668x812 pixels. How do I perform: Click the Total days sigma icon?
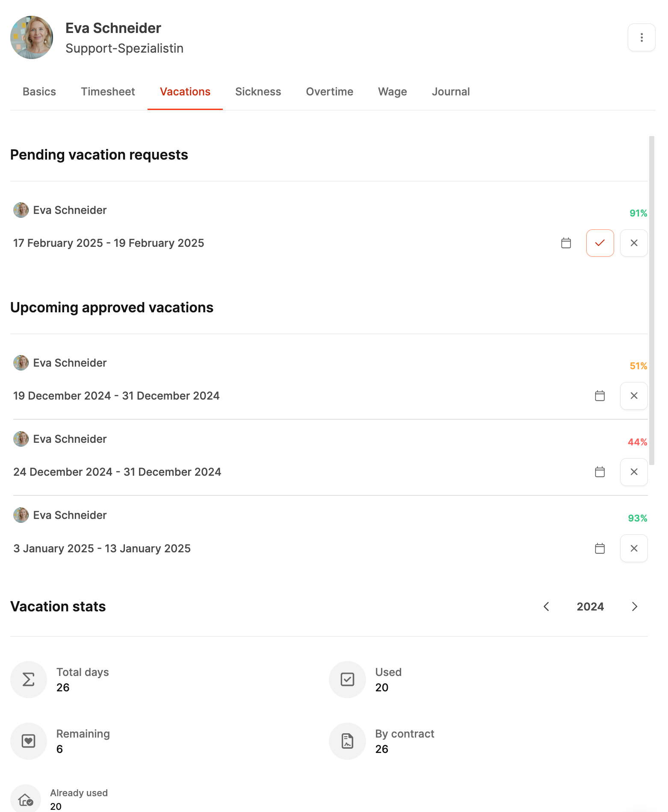click(29, 679)
